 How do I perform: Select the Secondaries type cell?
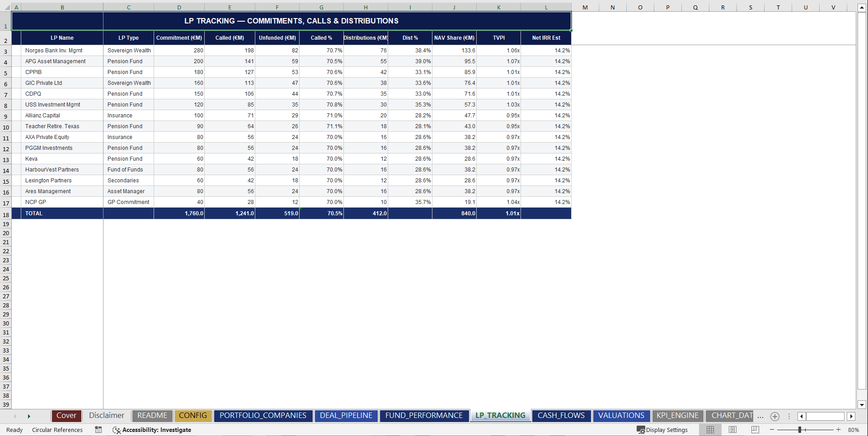pyautogui.click(x=128, y=181)
